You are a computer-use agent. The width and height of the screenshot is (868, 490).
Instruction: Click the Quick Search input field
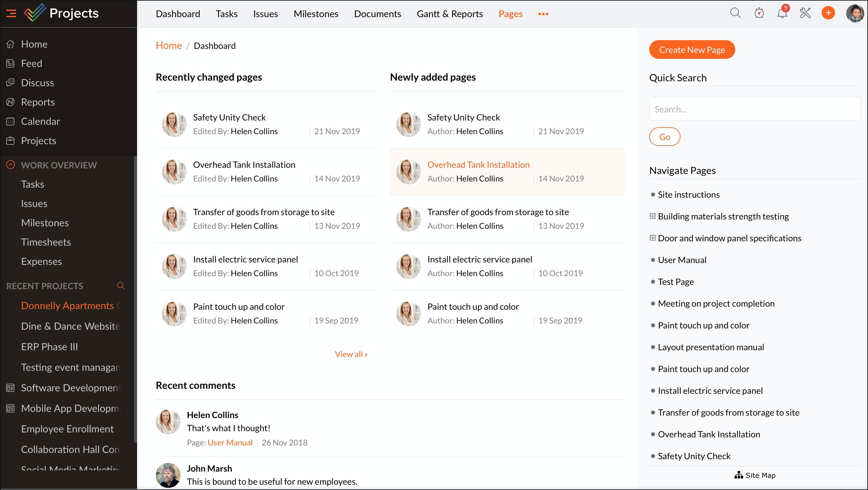[755, 109]
